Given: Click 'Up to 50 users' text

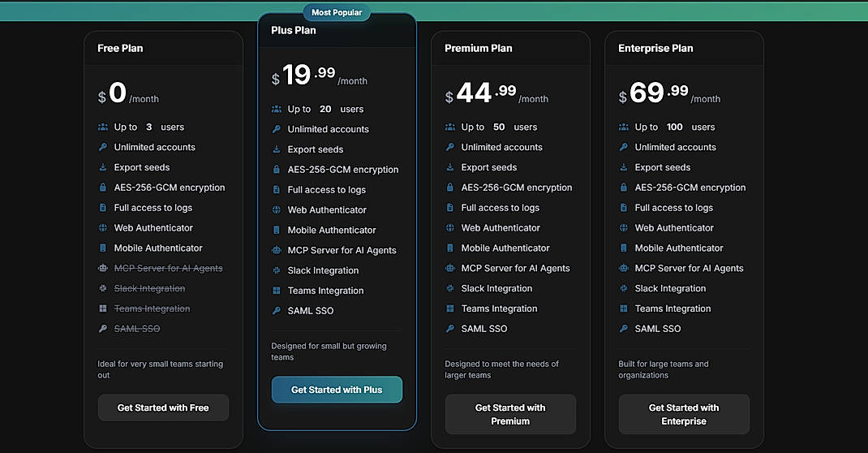Looking at the screenshot, I should click(500, 127).
